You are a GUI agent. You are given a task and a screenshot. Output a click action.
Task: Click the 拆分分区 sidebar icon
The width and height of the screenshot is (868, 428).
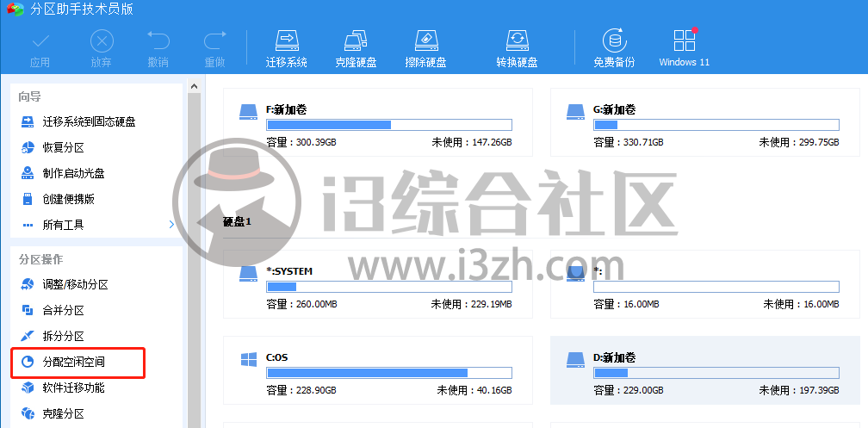pyautogui.click(x=28, y=336)
